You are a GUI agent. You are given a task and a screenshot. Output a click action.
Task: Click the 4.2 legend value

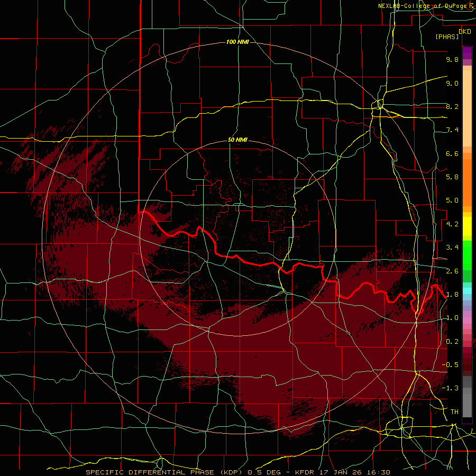click(x=452, y=224)
